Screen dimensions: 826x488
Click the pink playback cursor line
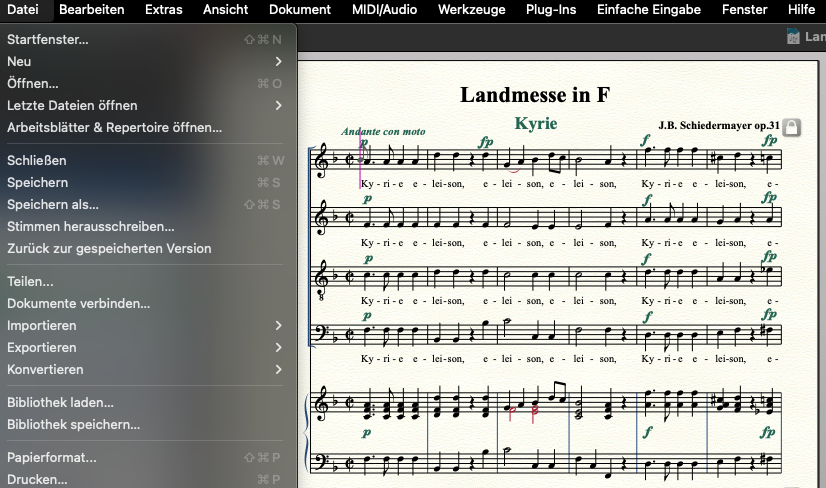[x=360, y=160]
